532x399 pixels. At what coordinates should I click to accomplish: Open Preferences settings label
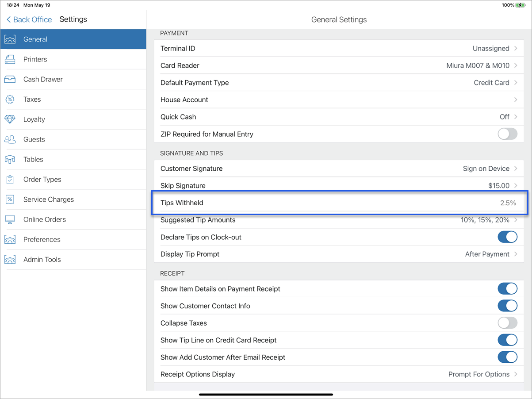click(42, 239)
